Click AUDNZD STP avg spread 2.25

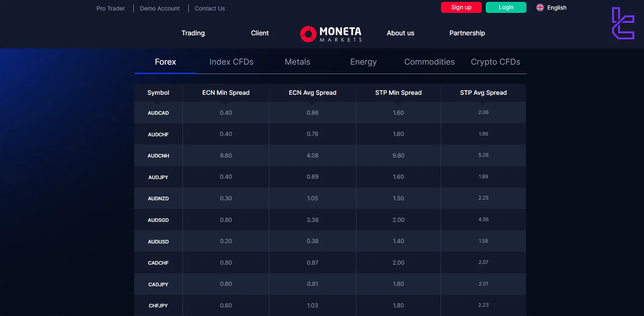483,198
